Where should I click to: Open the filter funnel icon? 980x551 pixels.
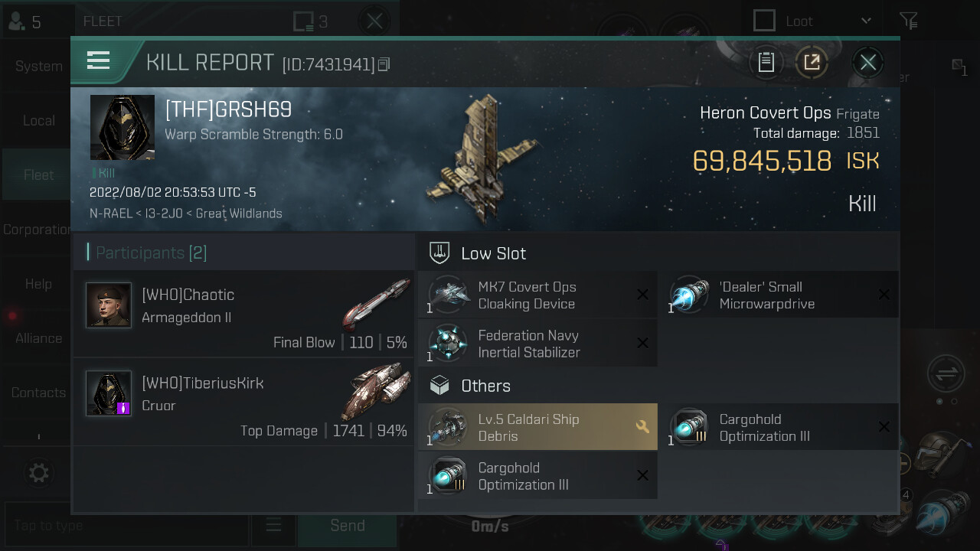pyautogui.click(x=908, y=21)
